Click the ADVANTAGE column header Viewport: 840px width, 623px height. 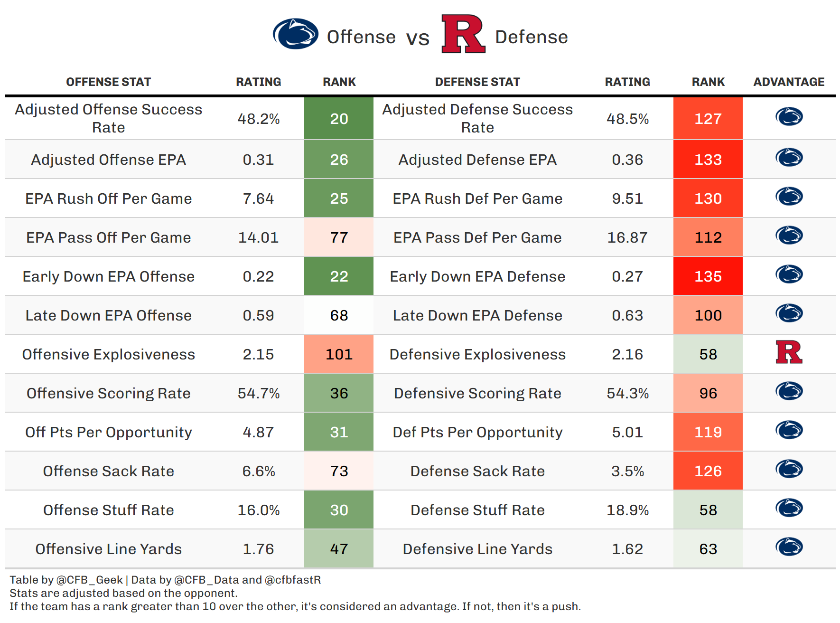(789, 82)
